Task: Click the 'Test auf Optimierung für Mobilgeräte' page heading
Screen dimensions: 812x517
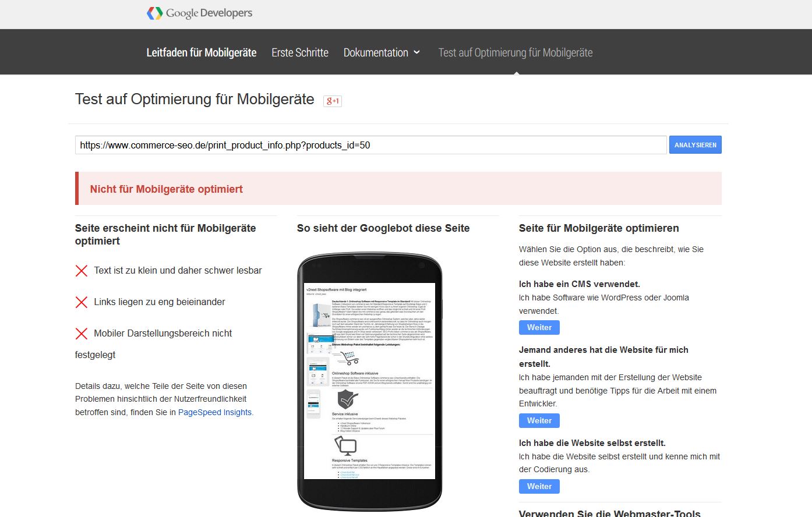Action: coord(195,100)
